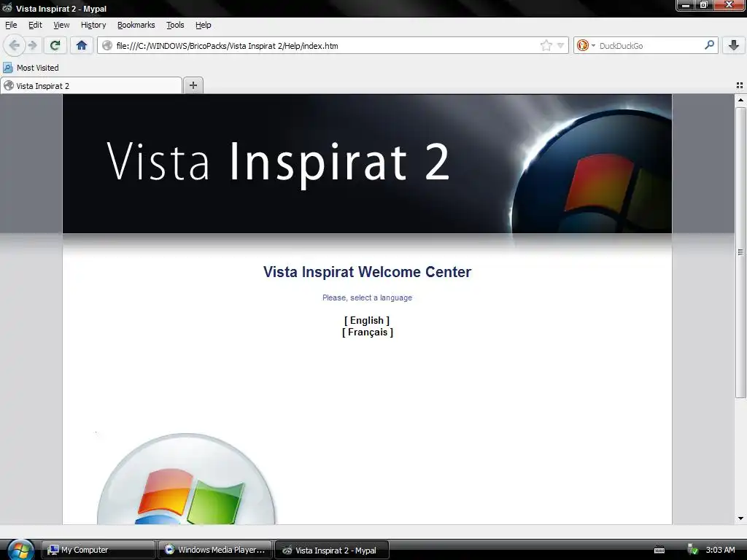Bookmark this page with the star icon
This screenshot has width=747, height=560.
(x=546, y=46)
